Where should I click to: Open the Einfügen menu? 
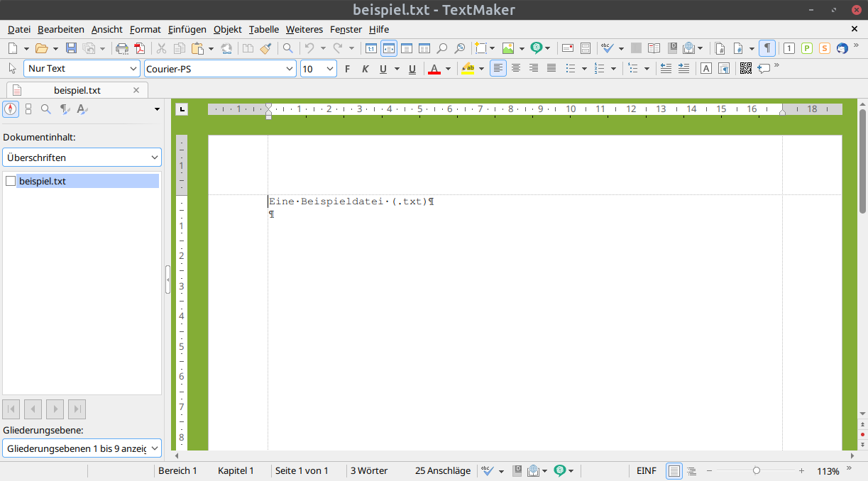tap(187, 29)
